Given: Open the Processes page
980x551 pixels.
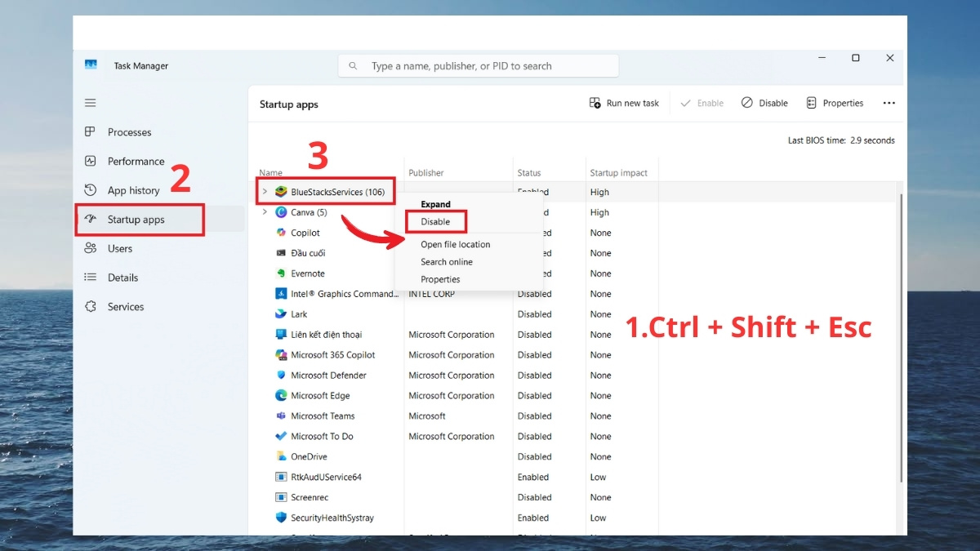Looking at the screenshot, I should click(x=129, y=132).
